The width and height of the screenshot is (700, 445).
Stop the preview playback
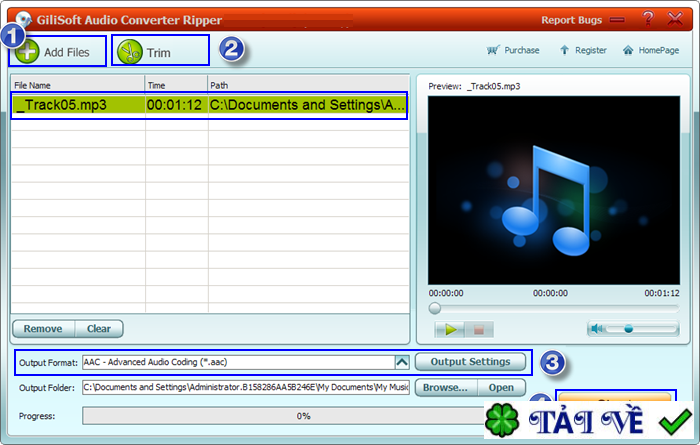click(x=479, y=330)
